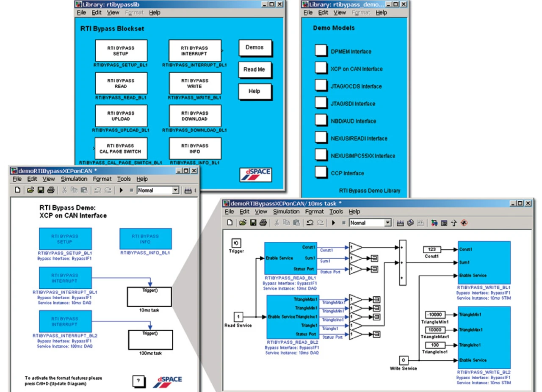Viewport: 542px width, 392px height.
Task: Select Write Service constant block showing 0
Action: (403, 360)
